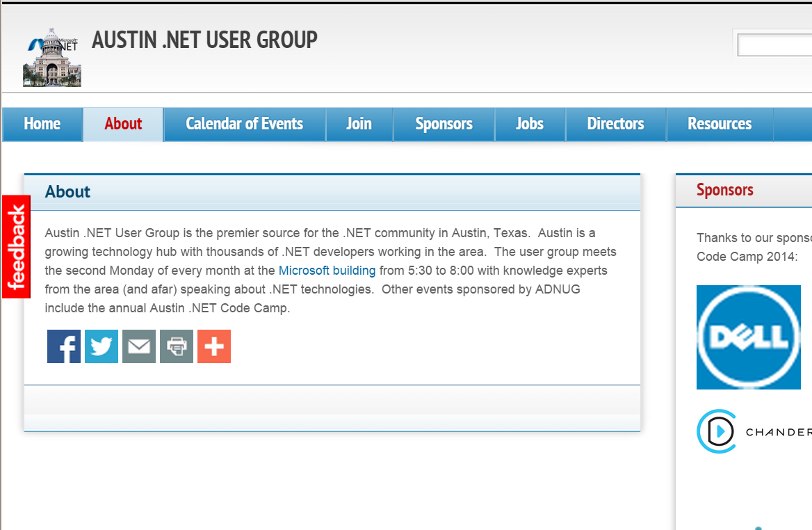The height and width of the screenshot is (530, 812).
Task: Open the Sponsors menu item
Action: [x=444, y=124]
